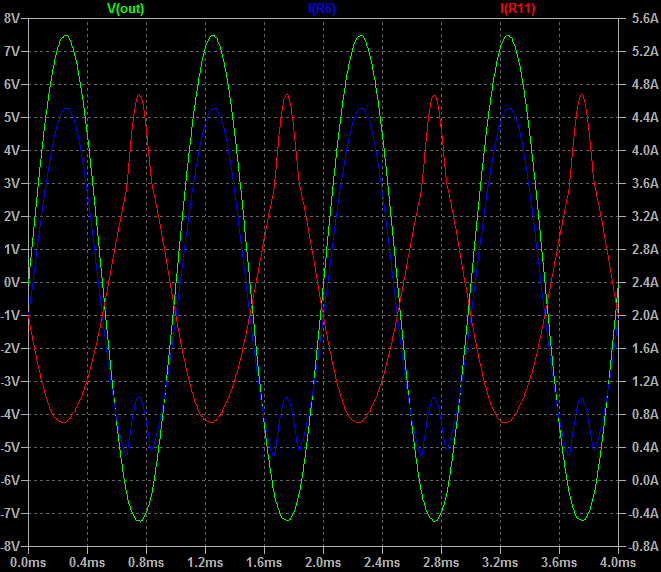Click the 4.0ms time axis label

click(x=618, y=562)
